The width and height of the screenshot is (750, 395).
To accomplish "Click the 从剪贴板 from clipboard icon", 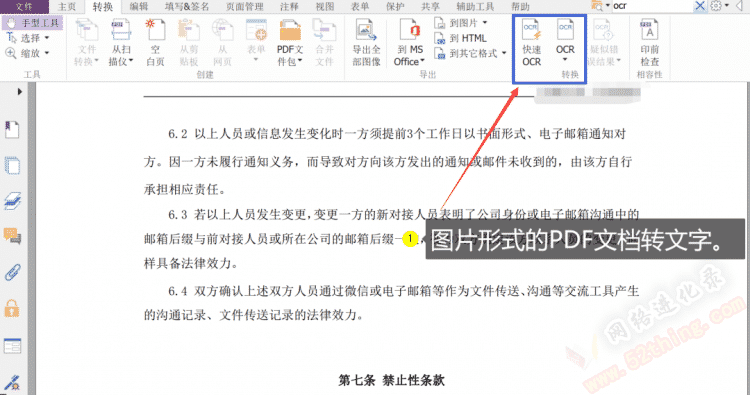I will point(189,30).
